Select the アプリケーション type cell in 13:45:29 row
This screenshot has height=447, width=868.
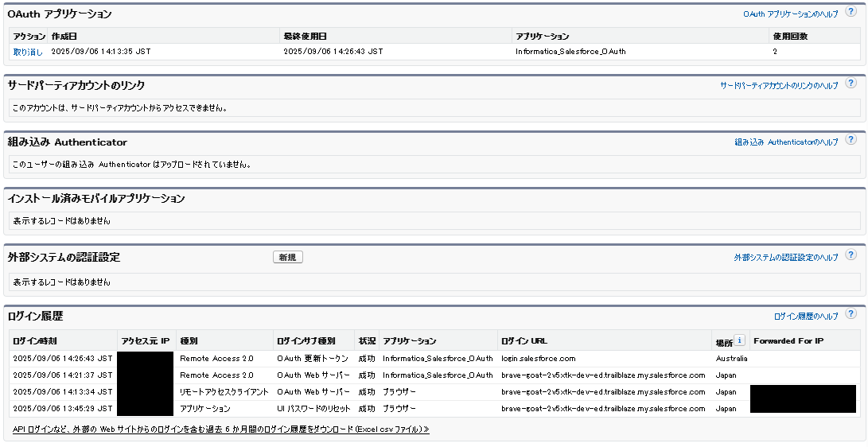click(205, 408)
